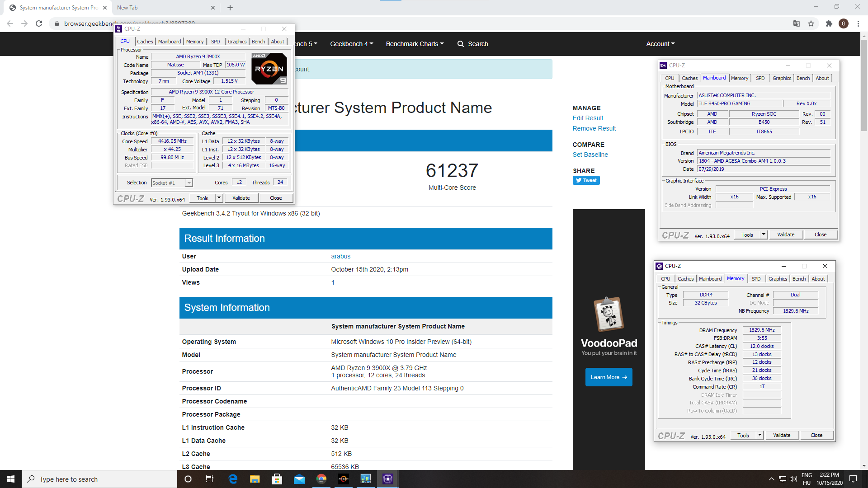Open Chrome three-dot menu
Viewport: 868px width, 488px height.
(x=858, y=23)
